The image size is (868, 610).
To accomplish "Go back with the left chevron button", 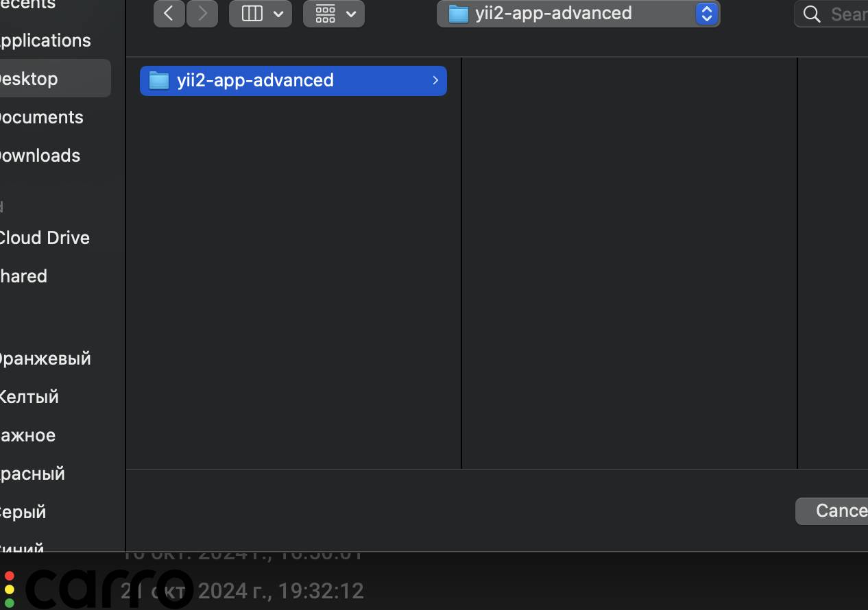I will point(169,14).
